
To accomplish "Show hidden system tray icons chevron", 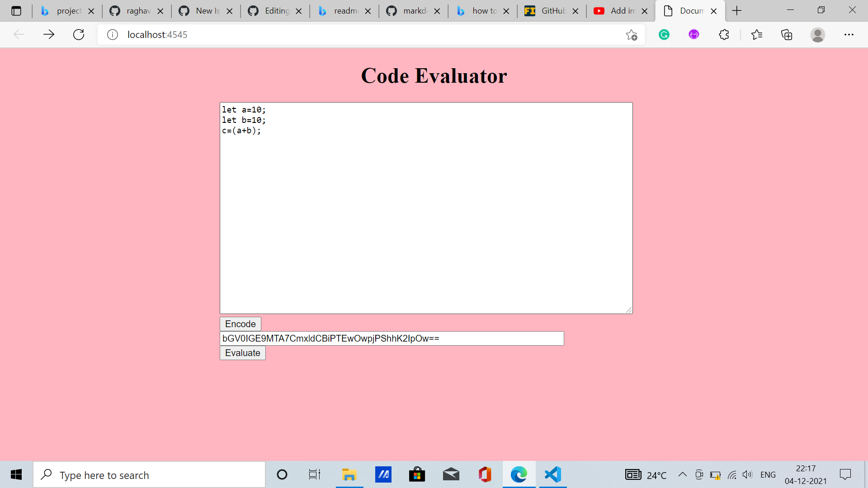I will 683,474.
